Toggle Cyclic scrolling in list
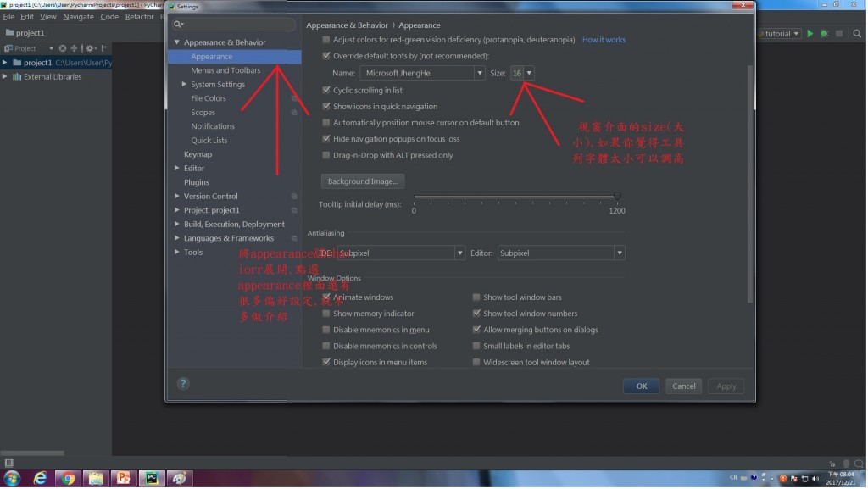Screen dimensions: 868x489 [x=326, y=90]
